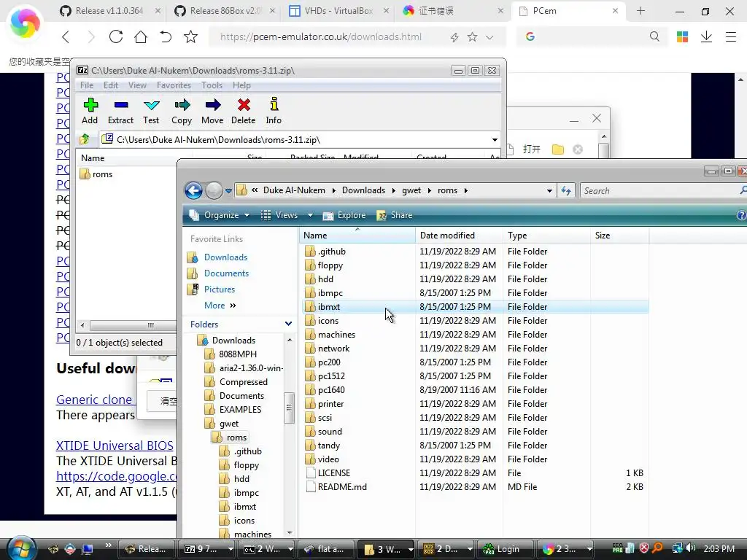Select 8088MPH in the Folders tree
747x560 pixels.
tap(237, 354)
